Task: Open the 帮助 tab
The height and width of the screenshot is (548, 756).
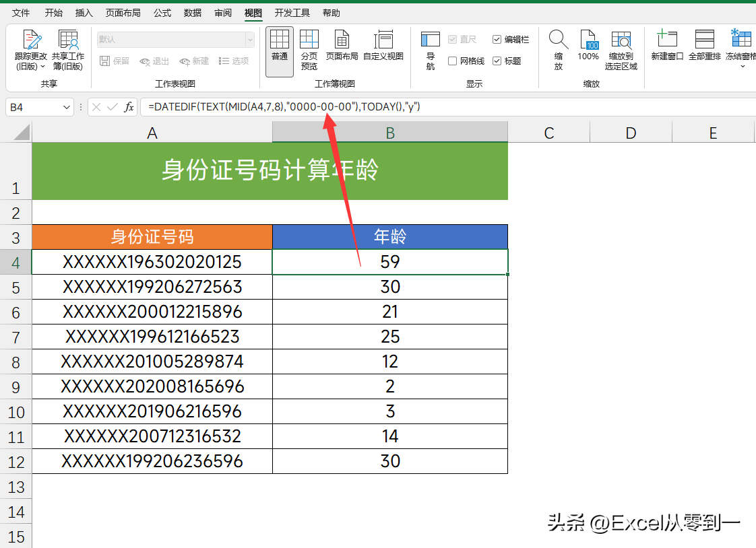Action: (332, 13)
